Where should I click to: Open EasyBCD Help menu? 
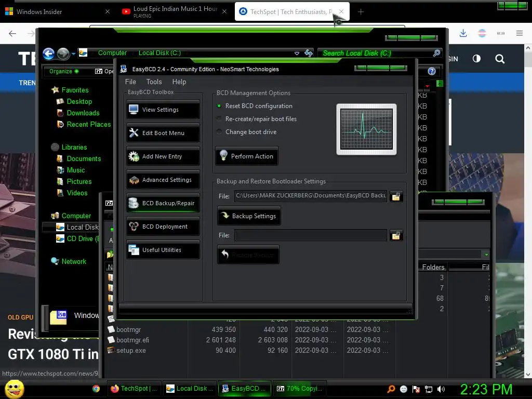tap(179, 82)
